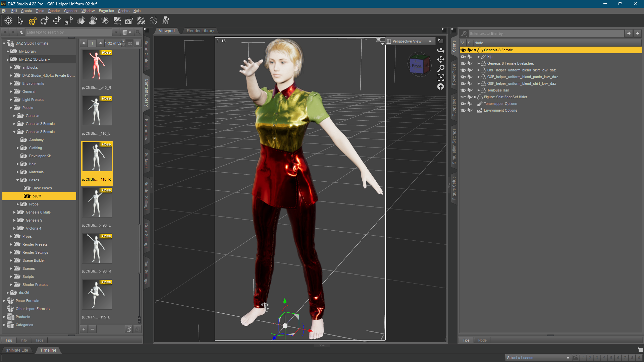Activate the Node Selection arrow tool
Screen dimensions: 644x362
(20, 21)
